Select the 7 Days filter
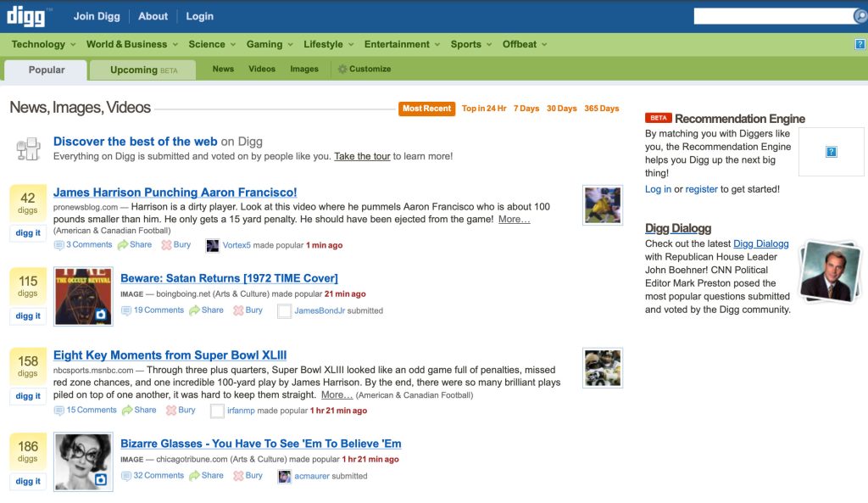The width and height of the screenshot is (868, 503). click(526, 109)
